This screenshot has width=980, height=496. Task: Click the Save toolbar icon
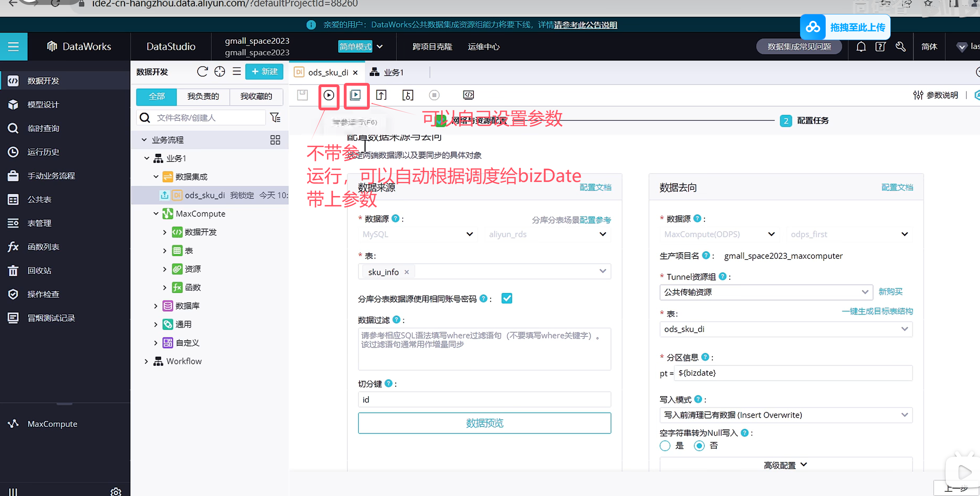coord(302,95)
